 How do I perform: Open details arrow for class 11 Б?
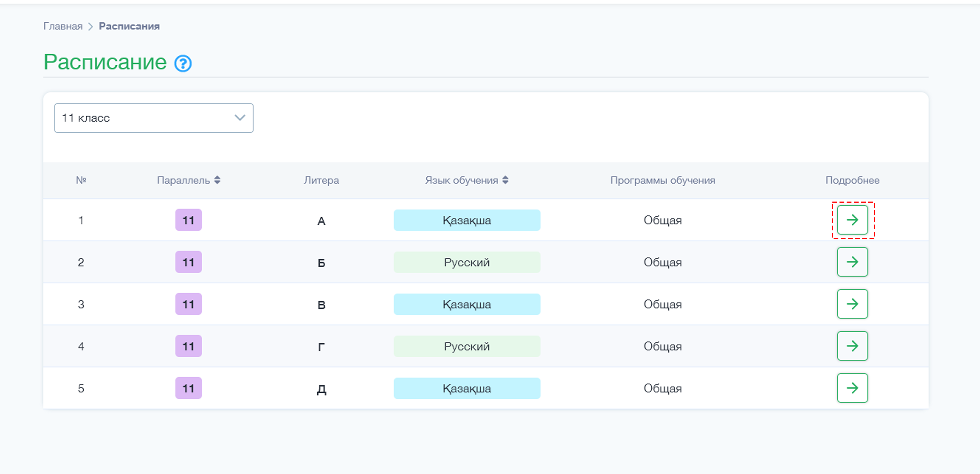tap(852, 262)
